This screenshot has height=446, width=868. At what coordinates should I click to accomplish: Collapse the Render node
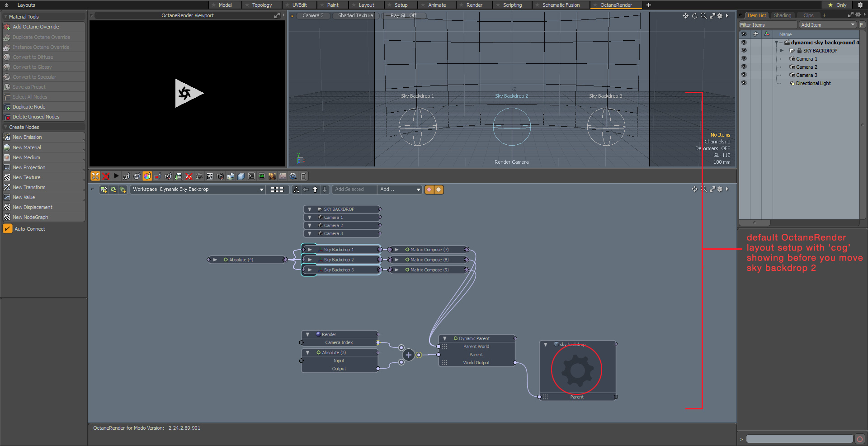coord(308,334)
